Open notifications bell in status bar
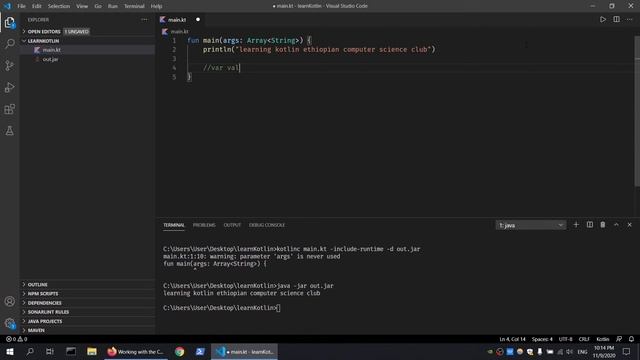This screenshot has height=360, width=640. pyautogui.click(x=631, y=339)
